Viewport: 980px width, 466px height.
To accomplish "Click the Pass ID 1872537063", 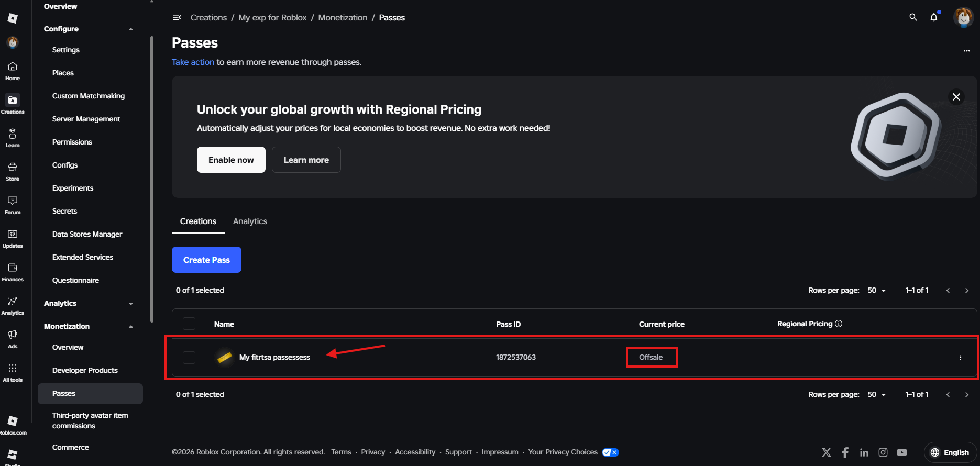I will tap(516, 357).
